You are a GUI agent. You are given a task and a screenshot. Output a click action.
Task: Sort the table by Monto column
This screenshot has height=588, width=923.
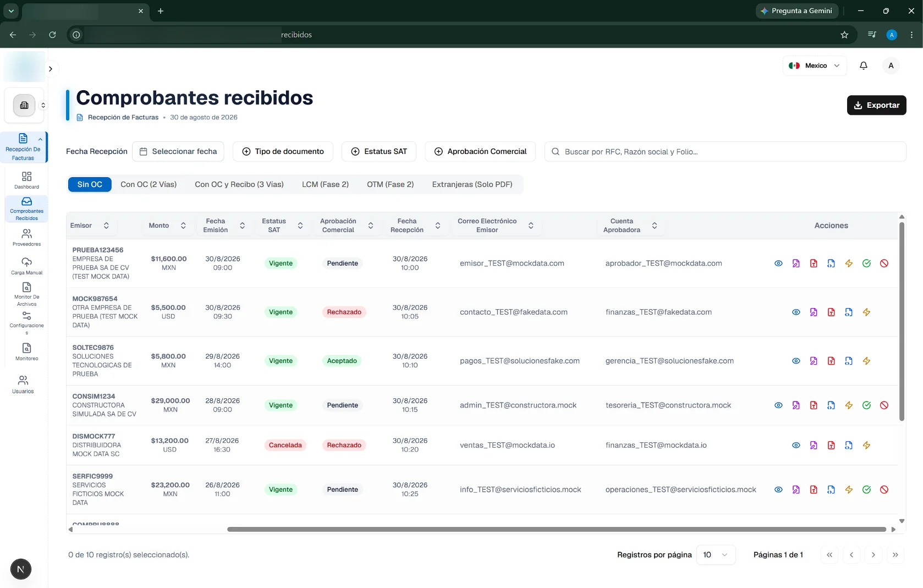[167, 226]
